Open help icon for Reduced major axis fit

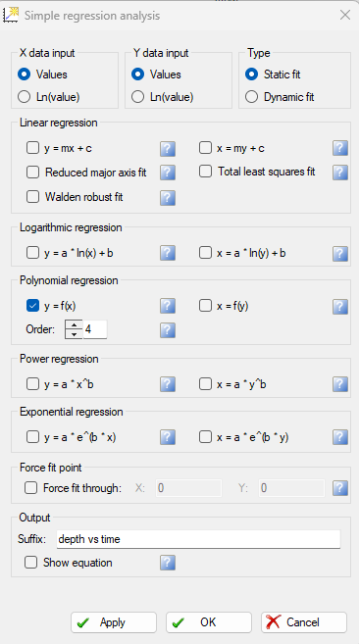(x=168, y=173)
